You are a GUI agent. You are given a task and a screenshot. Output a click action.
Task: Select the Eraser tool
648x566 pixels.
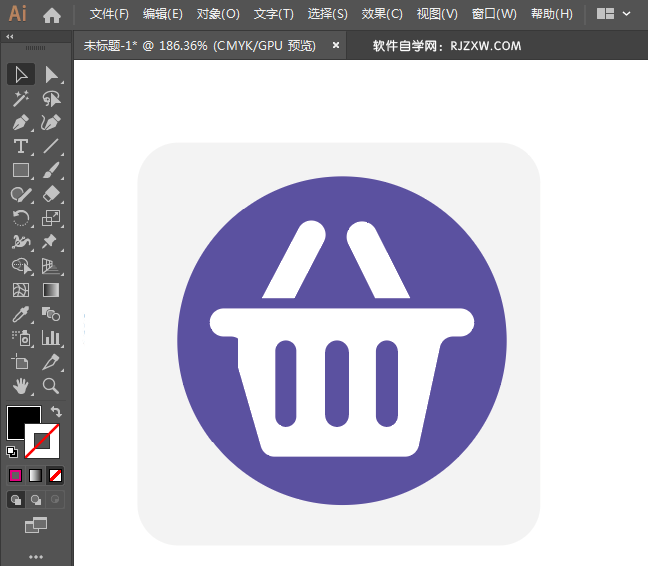click(51, 194)
